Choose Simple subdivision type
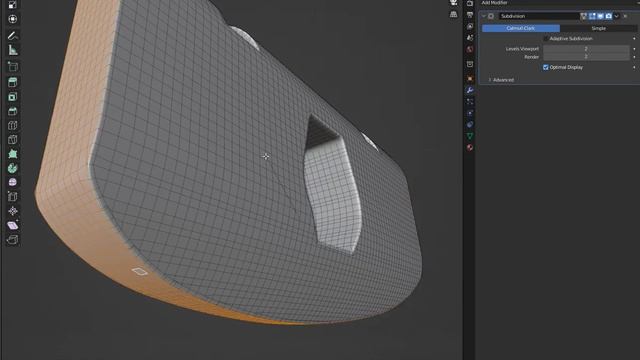Image resolution: width=640 pixels, height=360 pixels. [598, 28]
